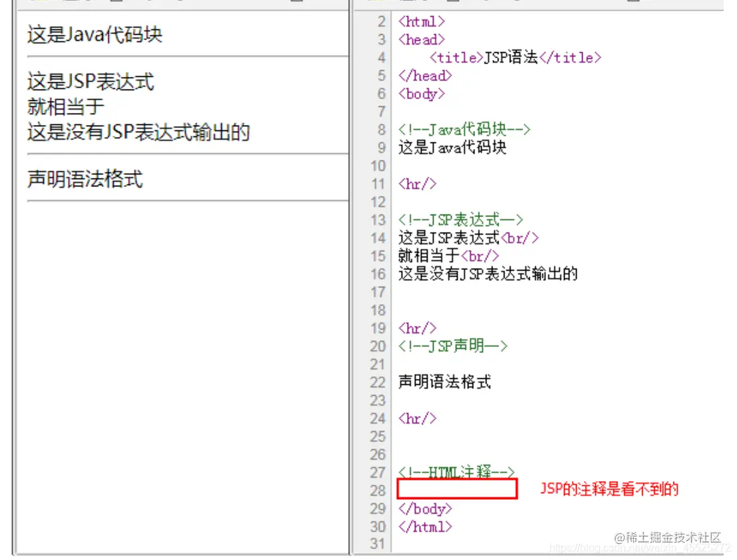Click line number 26 in the gutter
The width and height of the screenshot is (737, 560).
378,454
